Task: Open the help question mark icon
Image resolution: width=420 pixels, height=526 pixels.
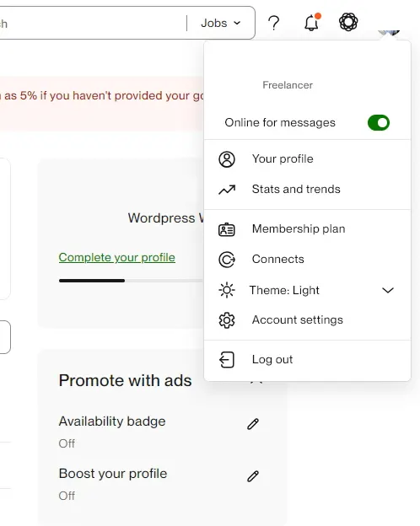Action: tap(273, 23)
